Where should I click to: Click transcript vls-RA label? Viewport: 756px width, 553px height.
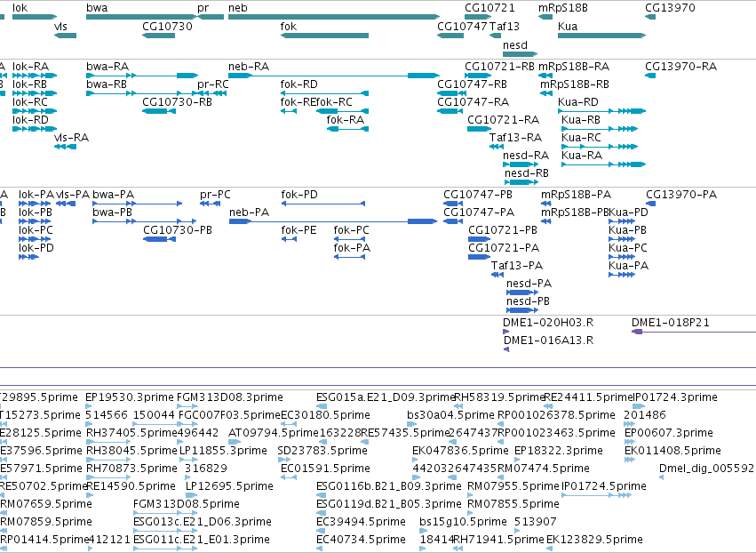point(71,138)
